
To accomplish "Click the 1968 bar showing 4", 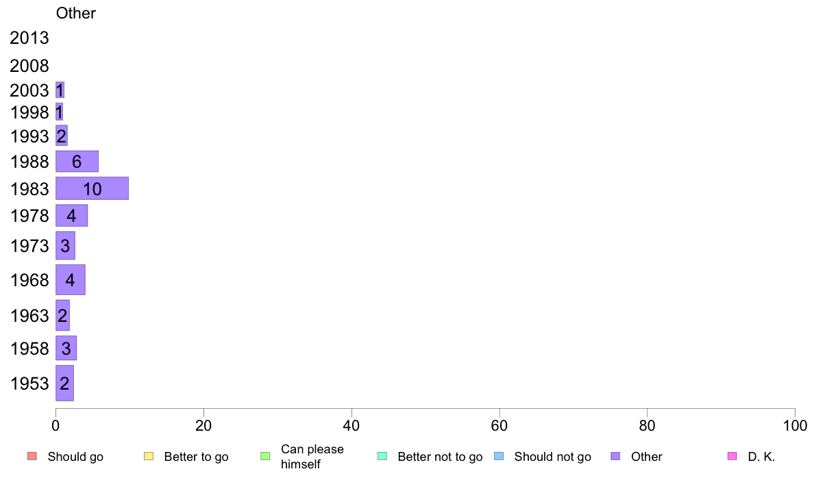I will 70,280.
